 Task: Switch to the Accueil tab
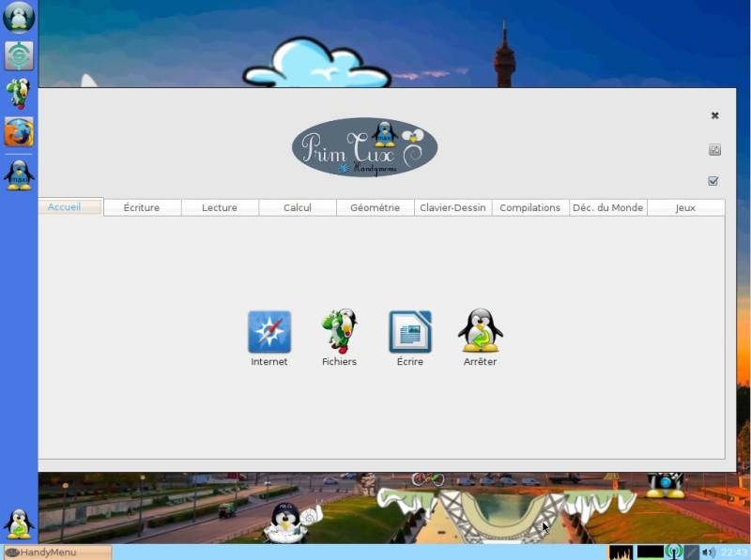pyautogui.click(x=70, y=206)
